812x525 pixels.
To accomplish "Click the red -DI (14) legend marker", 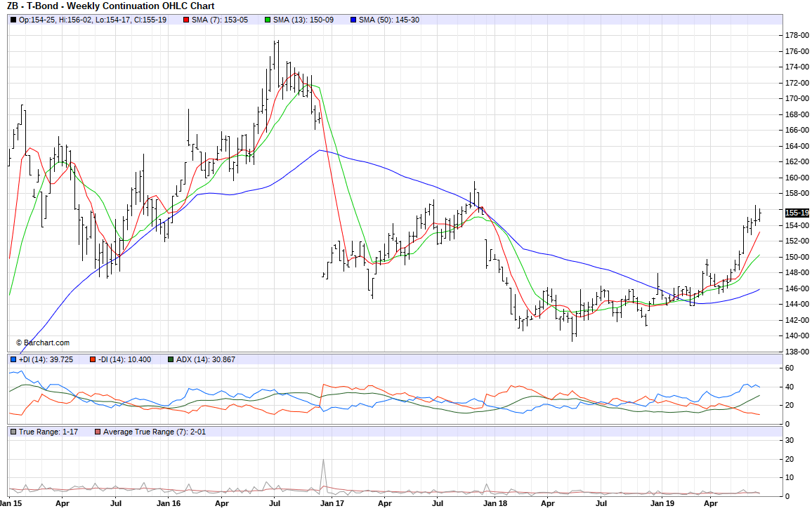I will (92, 359).
